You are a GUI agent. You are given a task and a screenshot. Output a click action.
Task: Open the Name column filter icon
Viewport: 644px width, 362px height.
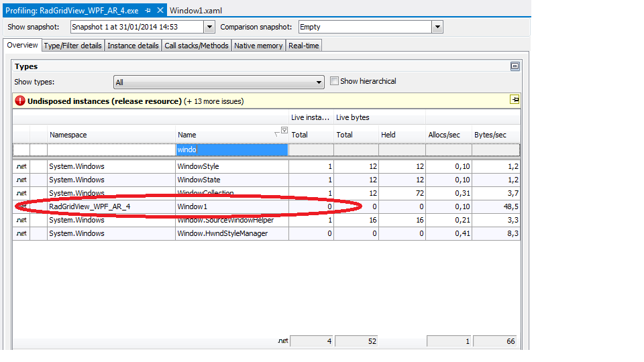284,131
